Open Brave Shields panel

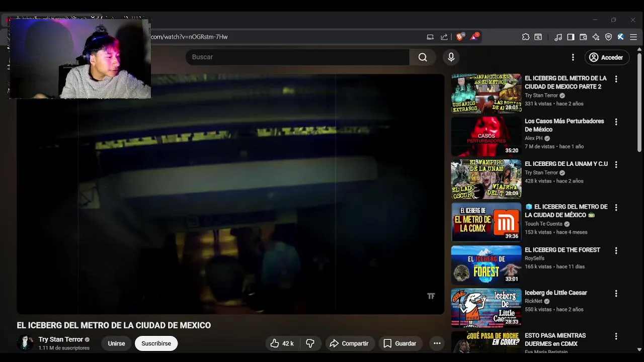[x=460, y=37]
